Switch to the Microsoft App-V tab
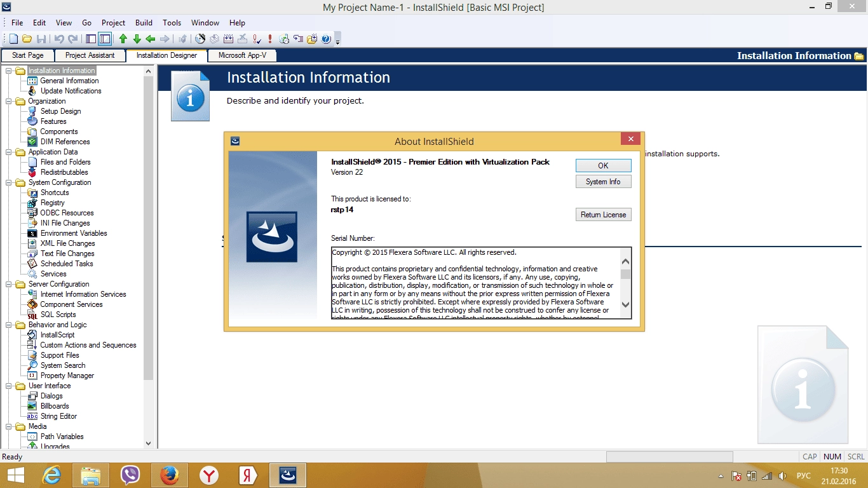The image size is (868, 488). point(242,55)
